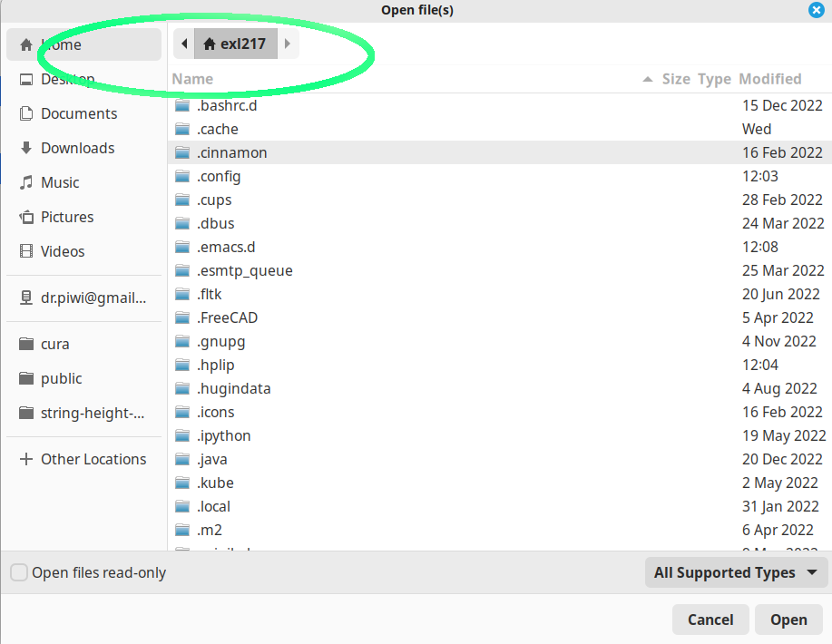
Task: Open dr.piwi@gmail network account location
Action: (x=83, y=298)
